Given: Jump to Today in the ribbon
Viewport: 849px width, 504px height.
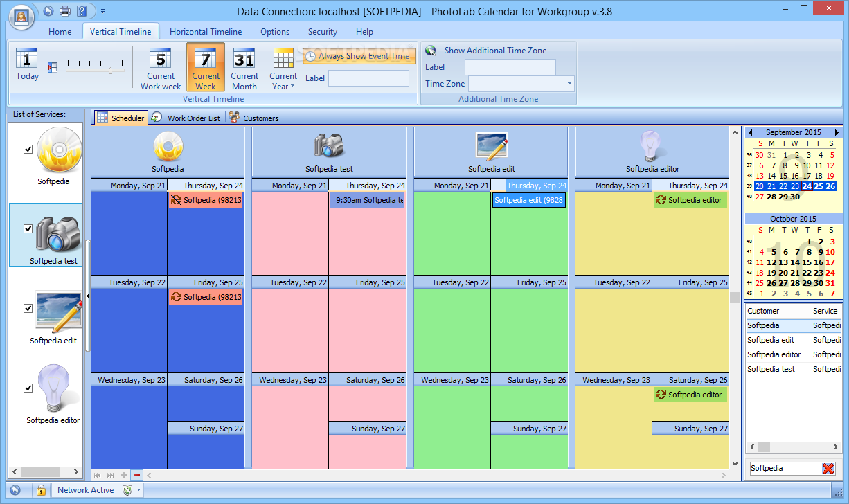Looking at the screenshot, I should pos(27,64).
